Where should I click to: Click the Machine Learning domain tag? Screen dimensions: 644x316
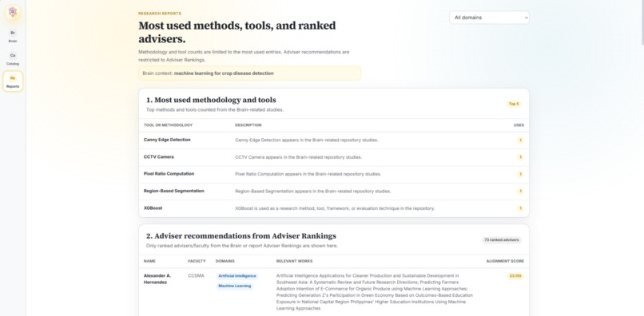click(235, 286)
